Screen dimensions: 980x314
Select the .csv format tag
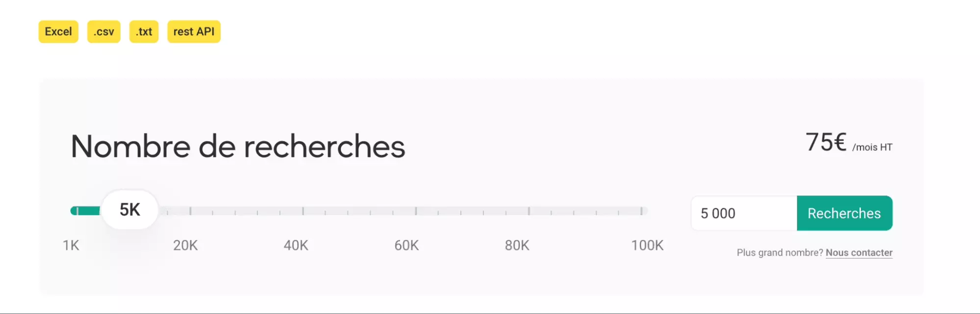(104, 32)
